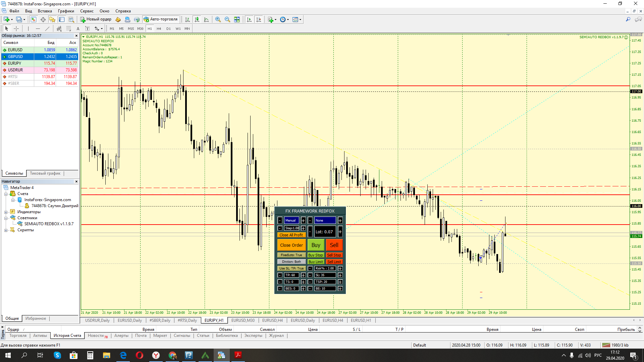The width and height of the screenshot is (644, 362).
Task: Select the text label tool
Action: click(x=88, y=28)
